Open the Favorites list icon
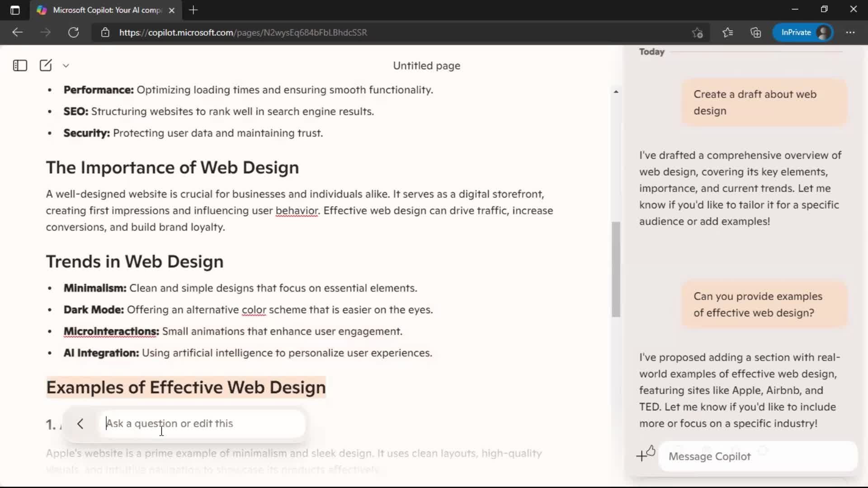This screenshot has height=488, width=868. coord(727,33)
